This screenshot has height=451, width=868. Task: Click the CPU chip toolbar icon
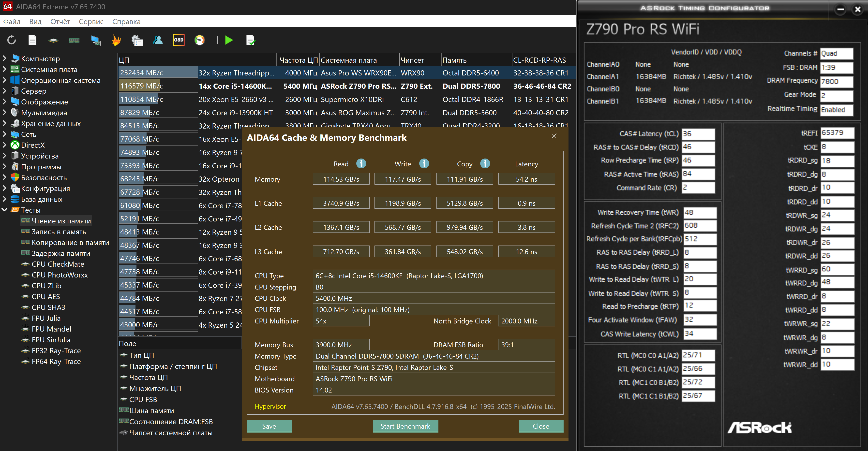coord(53,40)
